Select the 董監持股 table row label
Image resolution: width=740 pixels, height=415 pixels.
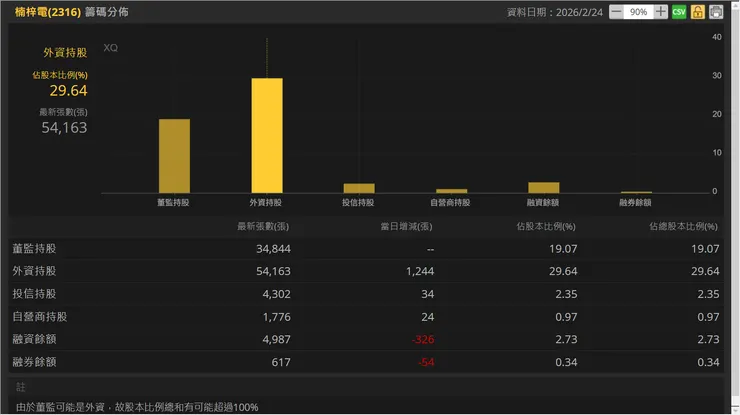(x=34, y=248)
